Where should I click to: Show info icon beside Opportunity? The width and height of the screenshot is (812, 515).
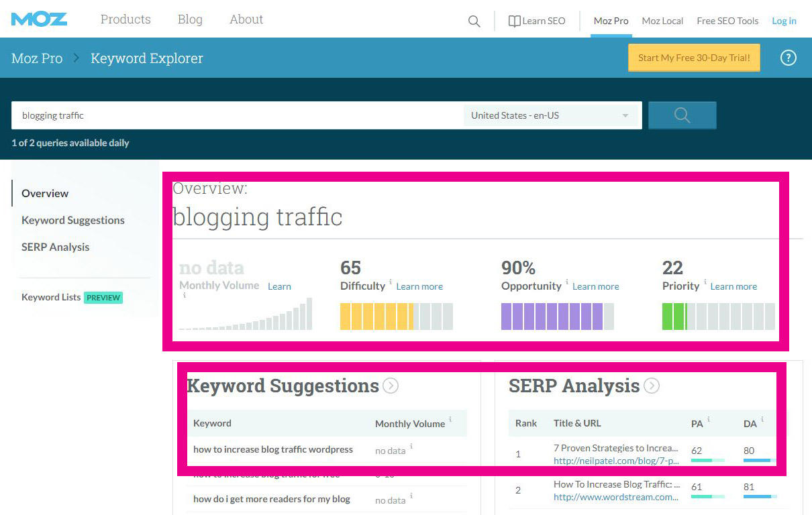pyautogui.click(x=567, y=282)
